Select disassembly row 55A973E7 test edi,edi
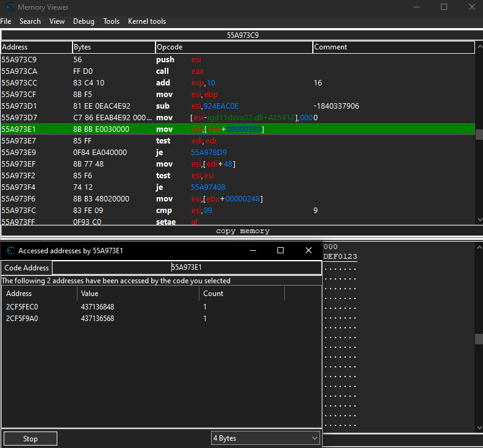Image resolution: width=483 pixels, height=448 pixels. tap(238, 141)
